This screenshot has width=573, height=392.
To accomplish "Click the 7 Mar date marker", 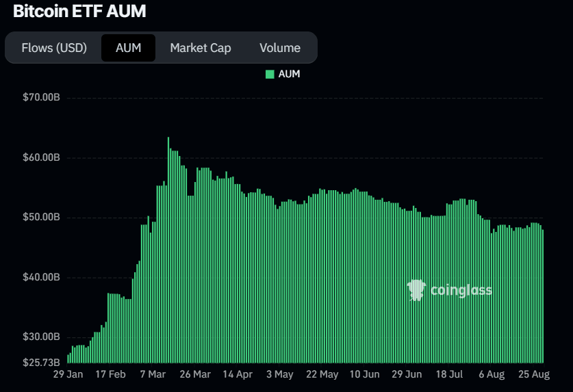I will point(152,375).
